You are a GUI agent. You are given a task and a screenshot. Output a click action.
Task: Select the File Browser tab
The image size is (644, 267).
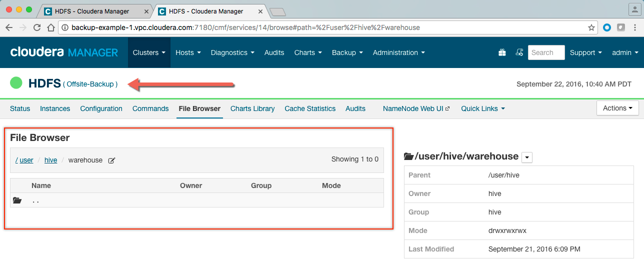(199, 108)
